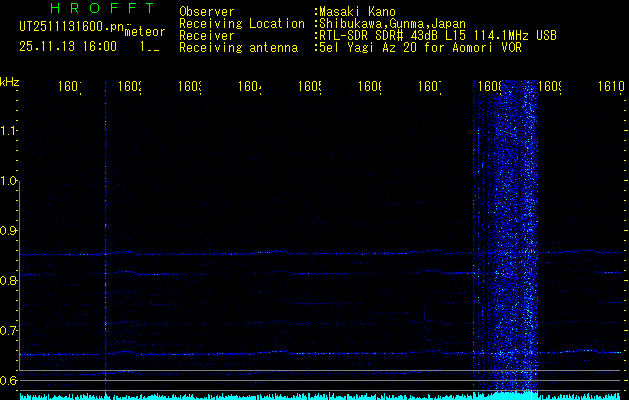Select the UT2511131600 filename label
Image resolution: width=629 pixels, height=400 pixels.
click(70, 27)
